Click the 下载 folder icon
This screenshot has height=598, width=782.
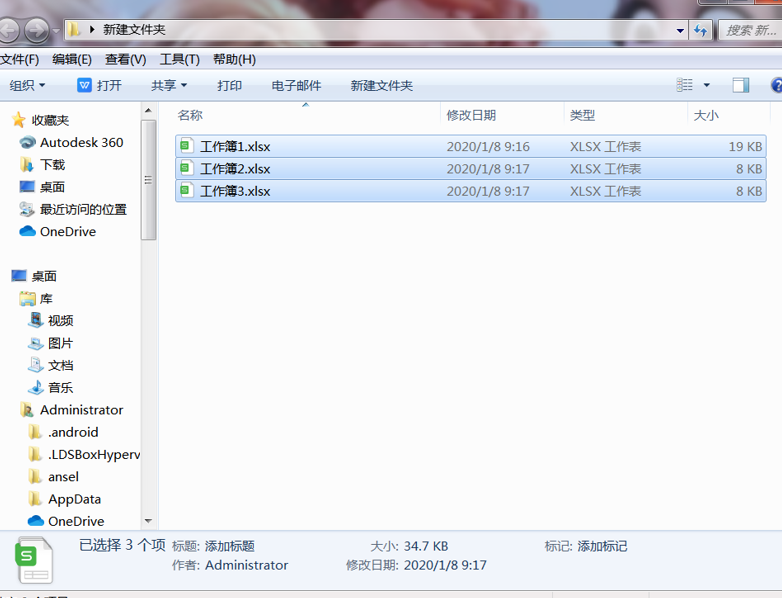click(x=26, y=164)
